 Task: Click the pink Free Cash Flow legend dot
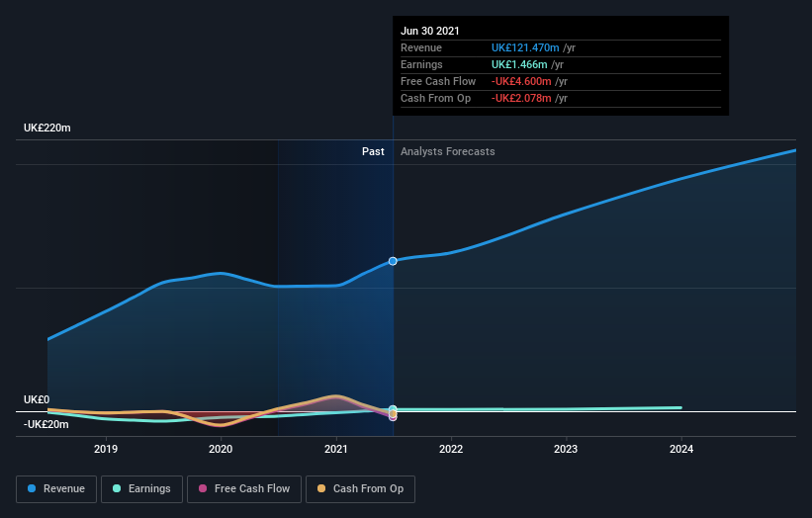(203, 488)
